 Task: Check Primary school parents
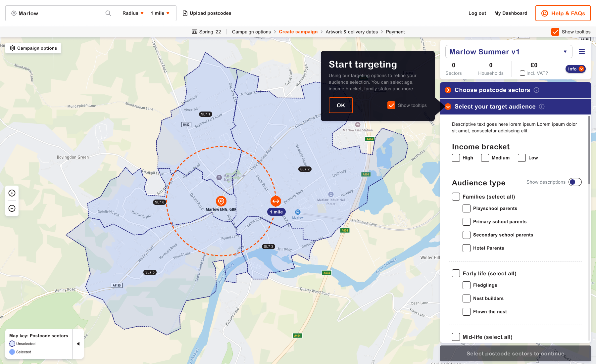(x=467, y=222)
